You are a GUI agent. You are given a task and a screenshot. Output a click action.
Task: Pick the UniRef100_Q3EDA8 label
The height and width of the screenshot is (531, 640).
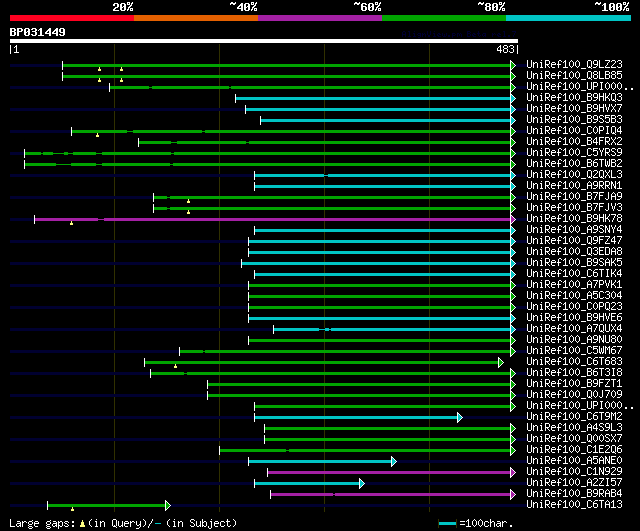pos(574,252)
